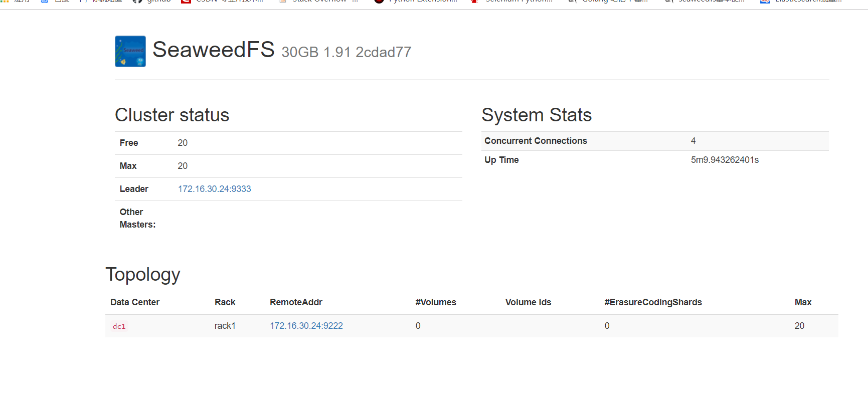This screenshot has width=868, height=403.
Task: Click the SeaweedFS page title
Action: (x=214, y=50)
